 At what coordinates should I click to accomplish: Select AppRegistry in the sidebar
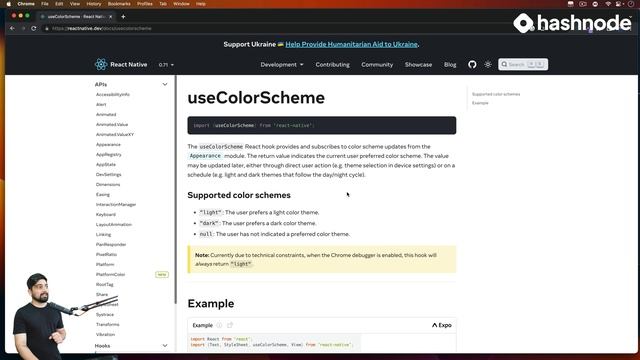point(109,155)
